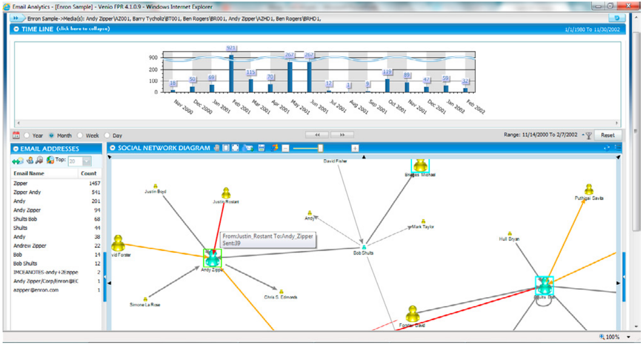Select the Year time granularity radio button
The height and width of the screenshot is (344, 644).
[x=27, y=135]
